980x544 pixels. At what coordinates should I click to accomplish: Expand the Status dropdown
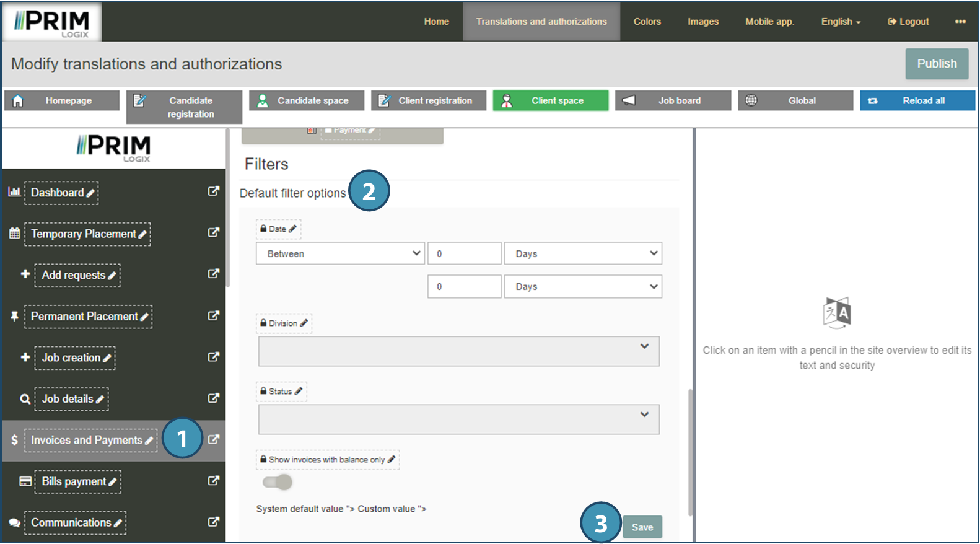click(x=458, y=419)
